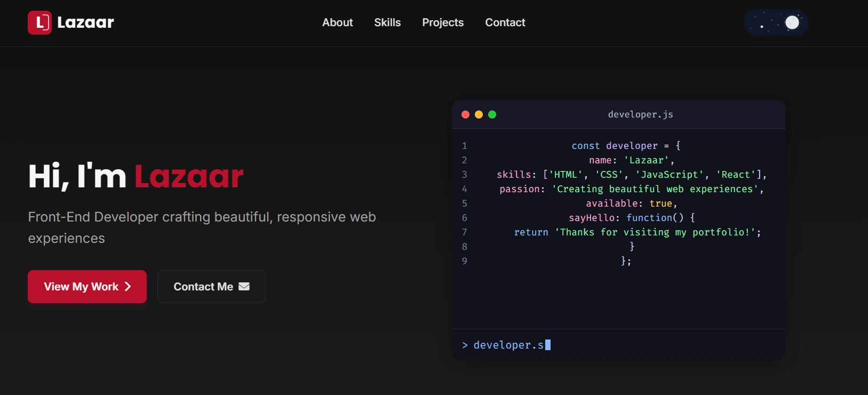This screenshot has height=395, width=868.
Task: Click the chevron arrow in View My Work
Action: (x=128, y=287)
